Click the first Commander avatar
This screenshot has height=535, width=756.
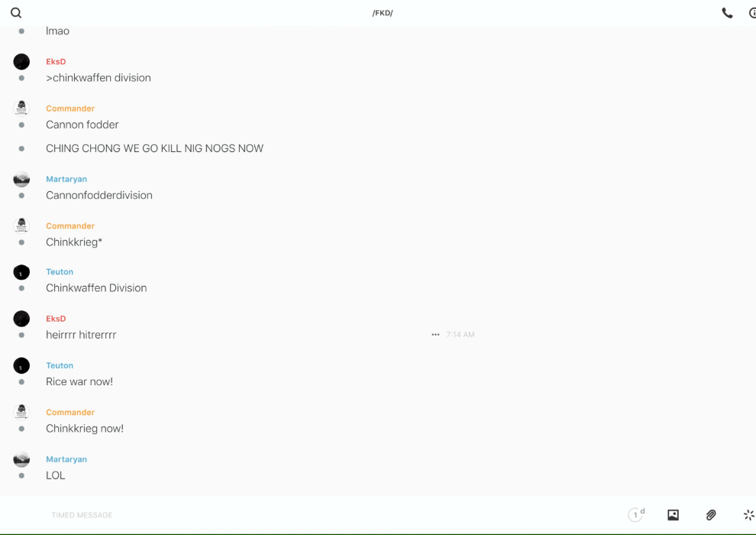click(x=21, y=109)
